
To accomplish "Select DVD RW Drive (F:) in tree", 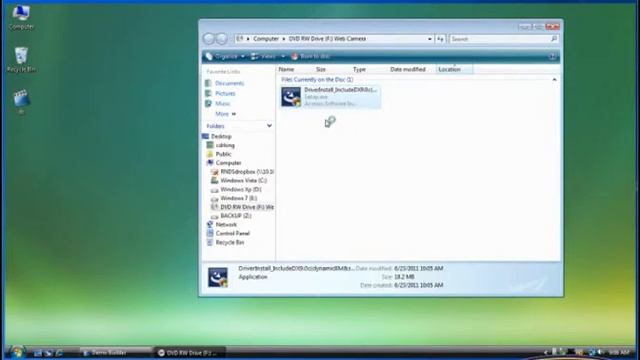I will tap(247, 207).
